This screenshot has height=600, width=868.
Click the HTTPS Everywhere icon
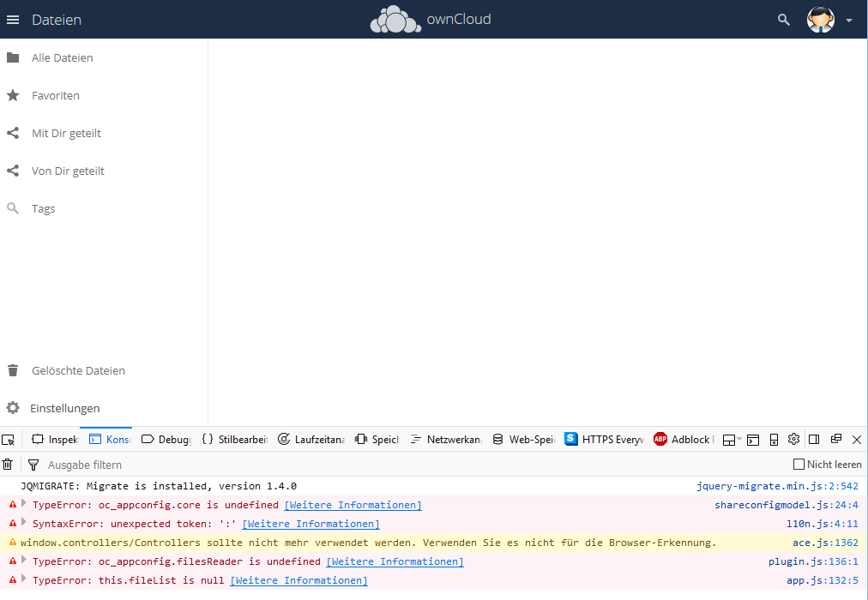click(571, 439)
